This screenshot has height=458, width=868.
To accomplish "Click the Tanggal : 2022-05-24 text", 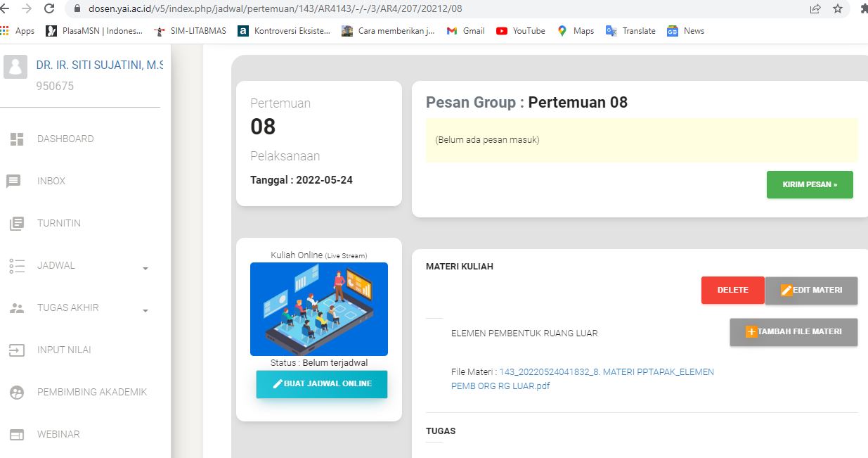I will pyautogui.click(x=302, y=180).
